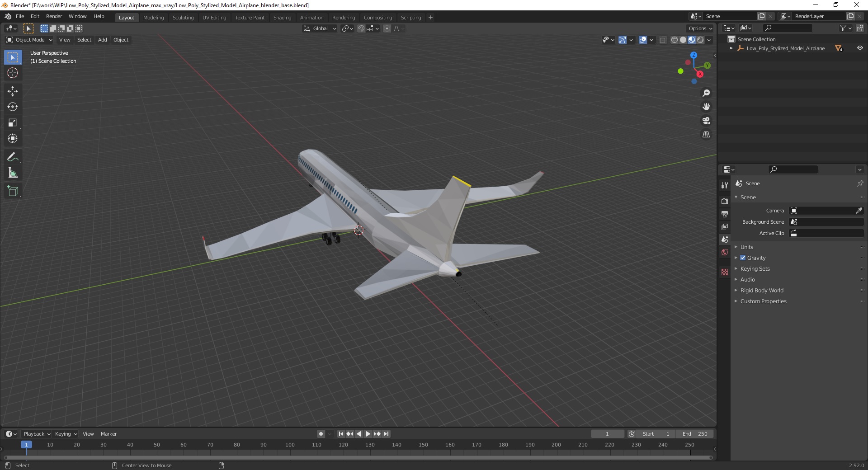
Task: Select the Rotate tool
Action: pyautogui.click(x=13, y=107)
